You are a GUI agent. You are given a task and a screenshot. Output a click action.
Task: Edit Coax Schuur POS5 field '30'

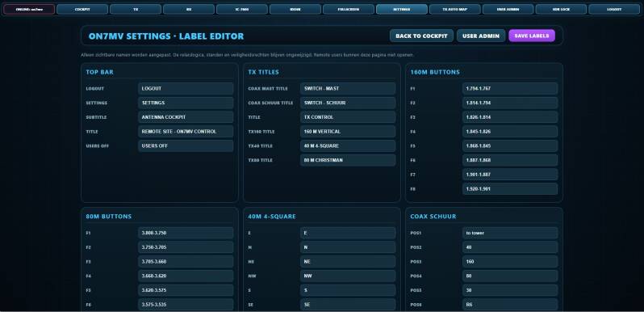coord(510,290)
